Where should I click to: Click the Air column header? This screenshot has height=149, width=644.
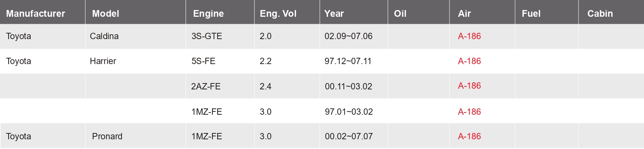pos(464,14)
